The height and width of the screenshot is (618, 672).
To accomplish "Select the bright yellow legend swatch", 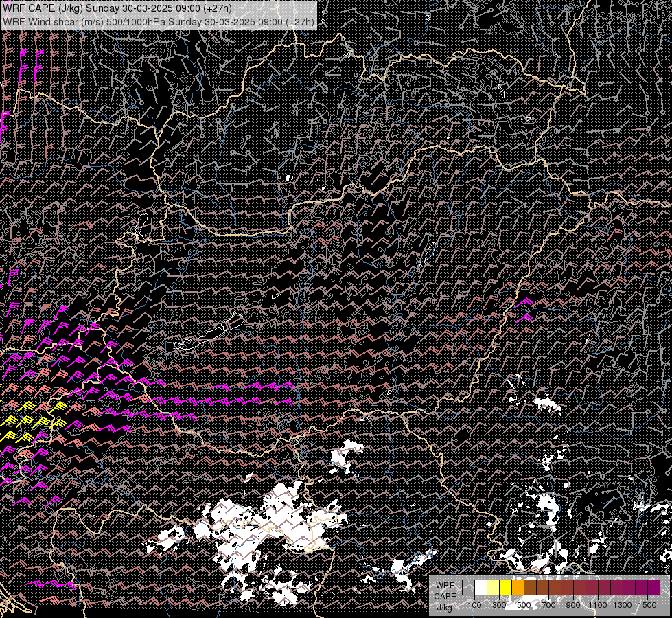I will 505,587.
